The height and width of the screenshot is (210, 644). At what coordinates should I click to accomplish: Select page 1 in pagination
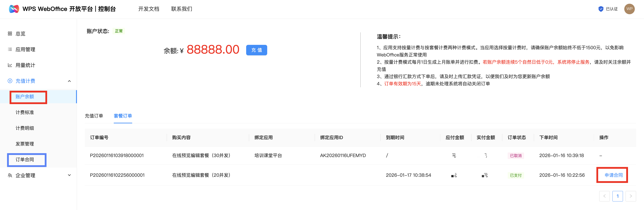pos(618,196)
